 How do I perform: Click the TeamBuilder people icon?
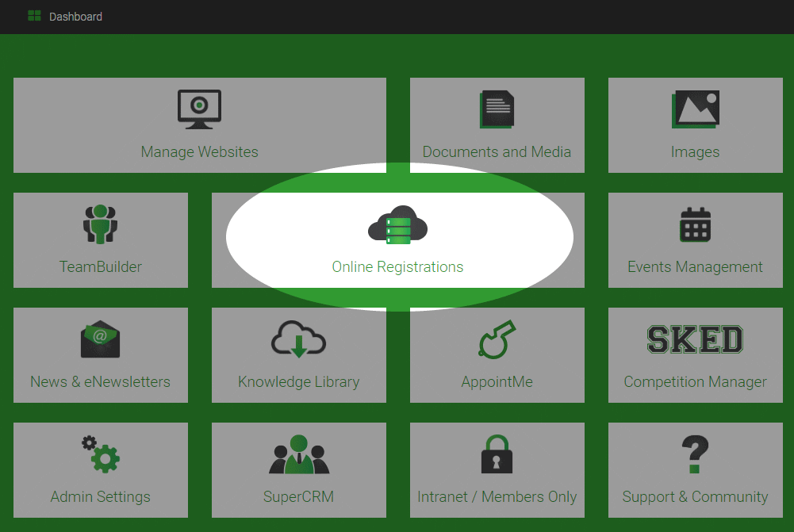click(100, 224)
